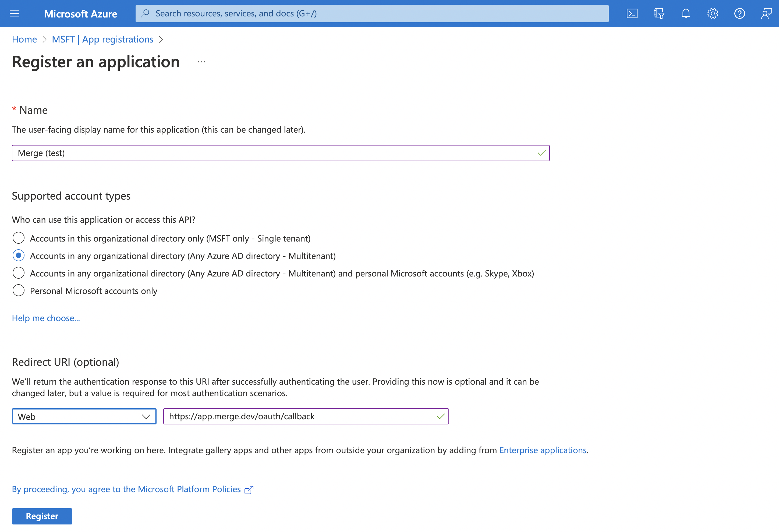779x532 pixels.
Task: Go to Home breadcrumb
Action: coord(24,39)
